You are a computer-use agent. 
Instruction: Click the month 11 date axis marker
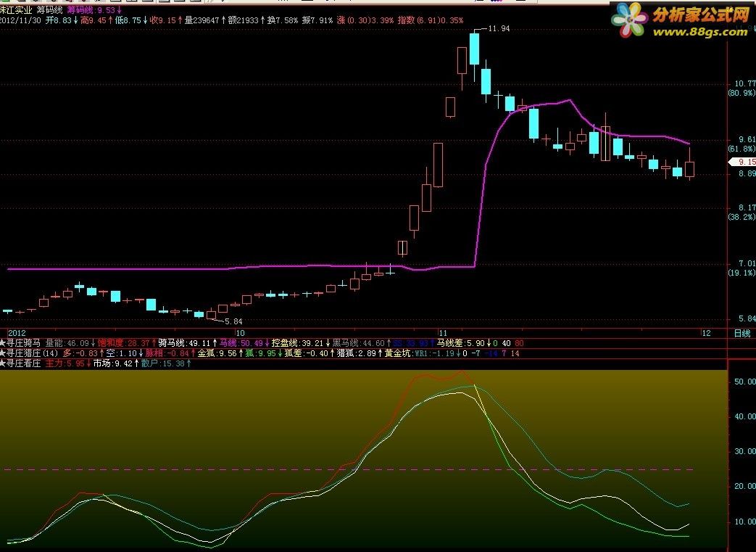[x=443, y=333]
